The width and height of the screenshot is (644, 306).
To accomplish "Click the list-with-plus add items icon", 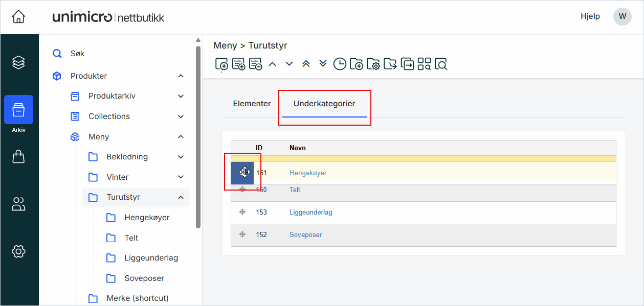I will click(239, 64).
